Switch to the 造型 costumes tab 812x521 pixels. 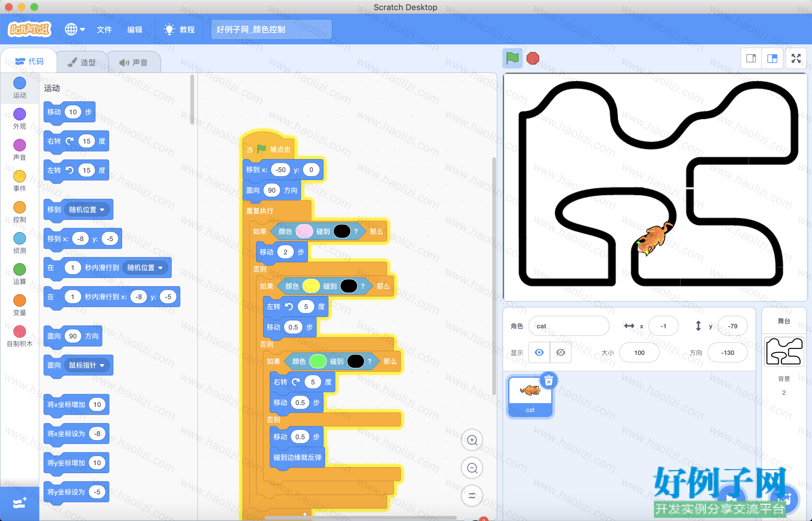pyautogui.click(x=82, y=62)
